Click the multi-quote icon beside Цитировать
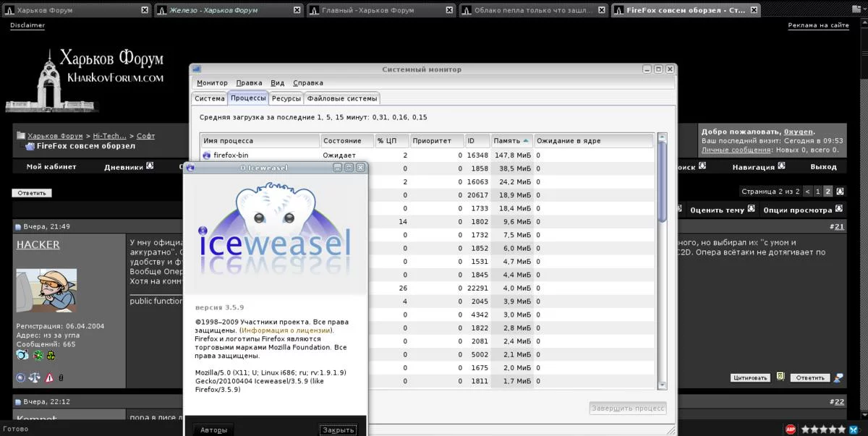 780,377
